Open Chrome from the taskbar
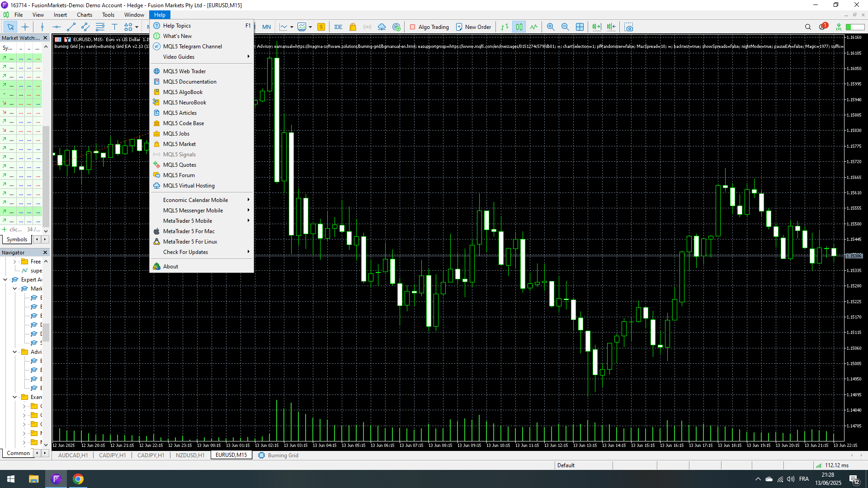The image size is (868, 488). (78, 479)
